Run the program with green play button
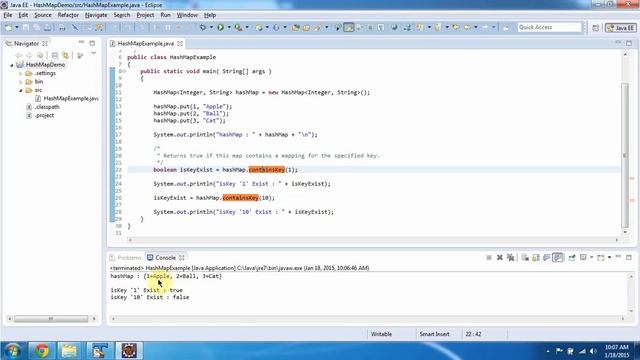 [x=220, y=27]
